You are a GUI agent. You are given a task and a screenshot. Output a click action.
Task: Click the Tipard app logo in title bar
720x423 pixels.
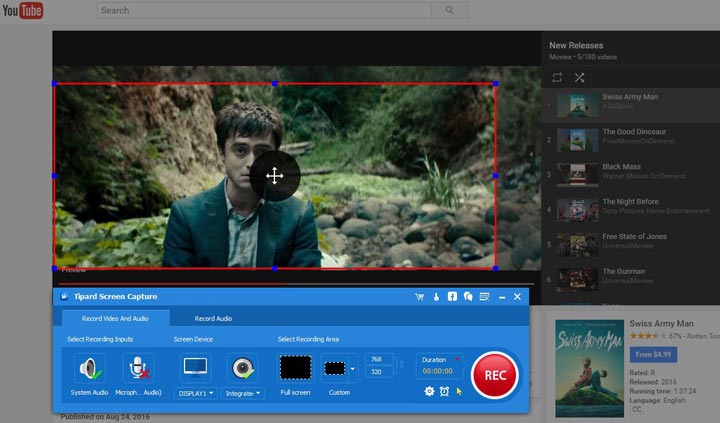64,297
